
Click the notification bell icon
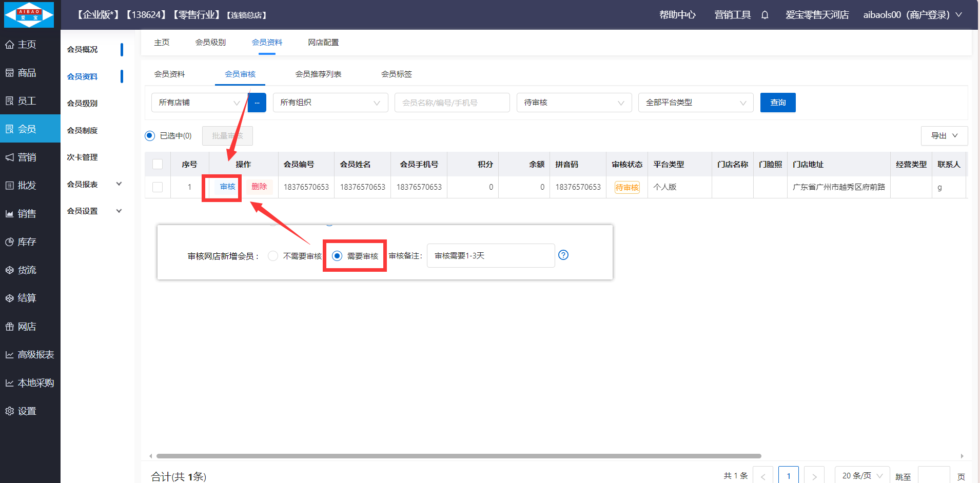(x=765, y=15)
